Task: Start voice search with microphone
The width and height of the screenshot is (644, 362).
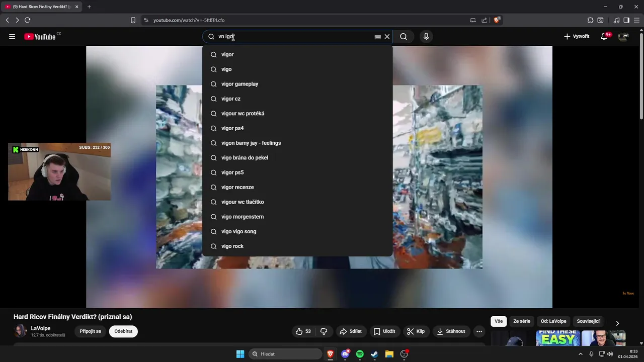Action: (426, 37)
